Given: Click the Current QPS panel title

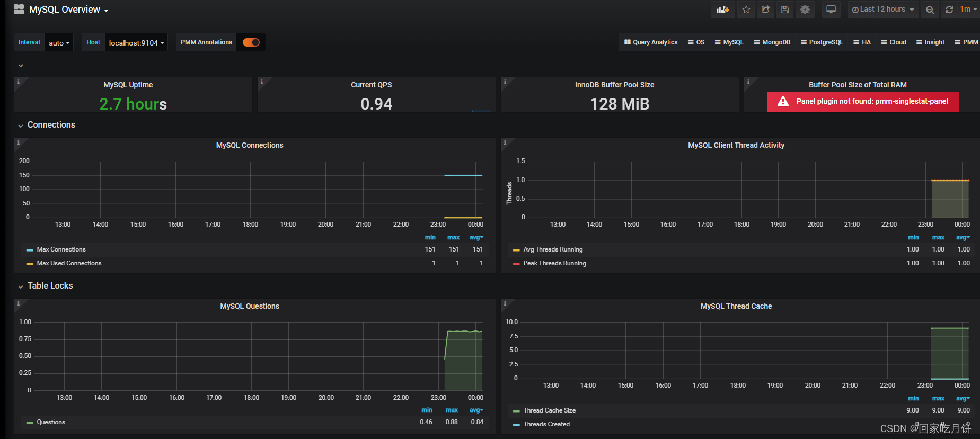Looking at the screenshot, I should 372,85.
